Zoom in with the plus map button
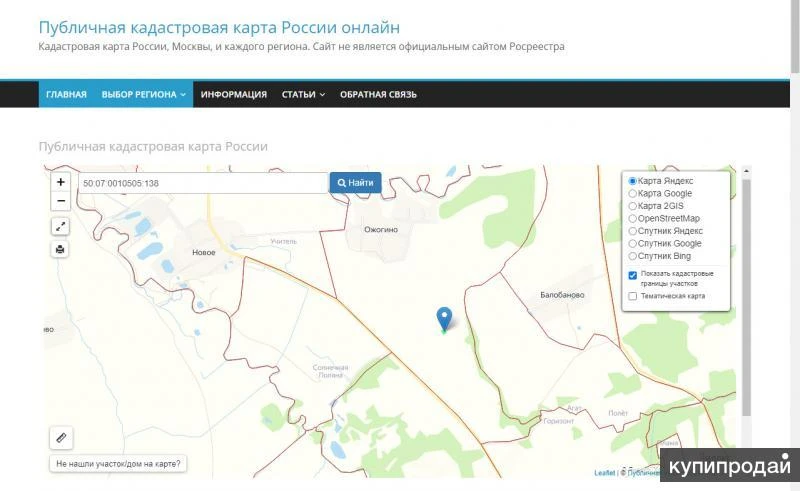The width and height of the screenshot is (800, 491). (x=60, y=182)
